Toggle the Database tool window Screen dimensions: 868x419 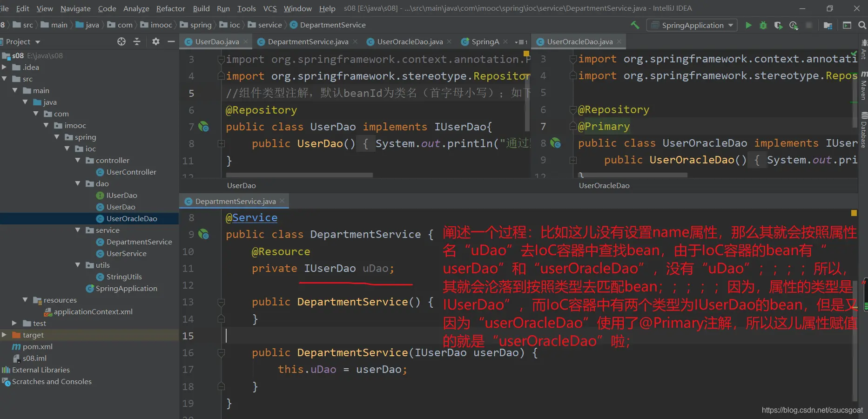(x=864, y=130)
